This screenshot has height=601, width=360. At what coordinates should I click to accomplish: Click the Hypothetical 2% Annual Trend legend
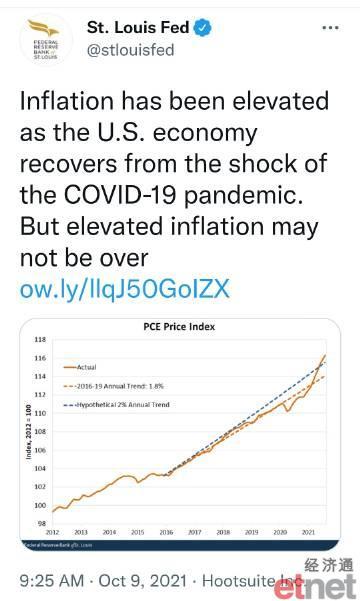(117, 404)
